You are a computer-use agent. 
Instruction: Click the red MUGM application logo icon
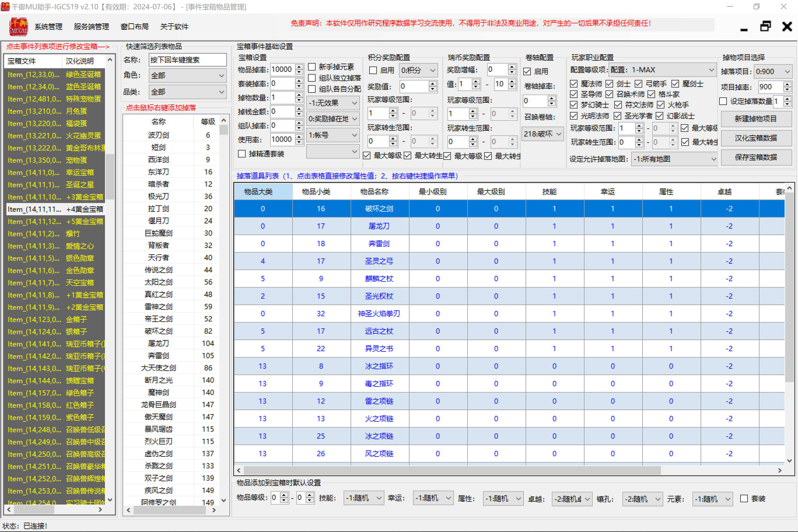point(18,27)
